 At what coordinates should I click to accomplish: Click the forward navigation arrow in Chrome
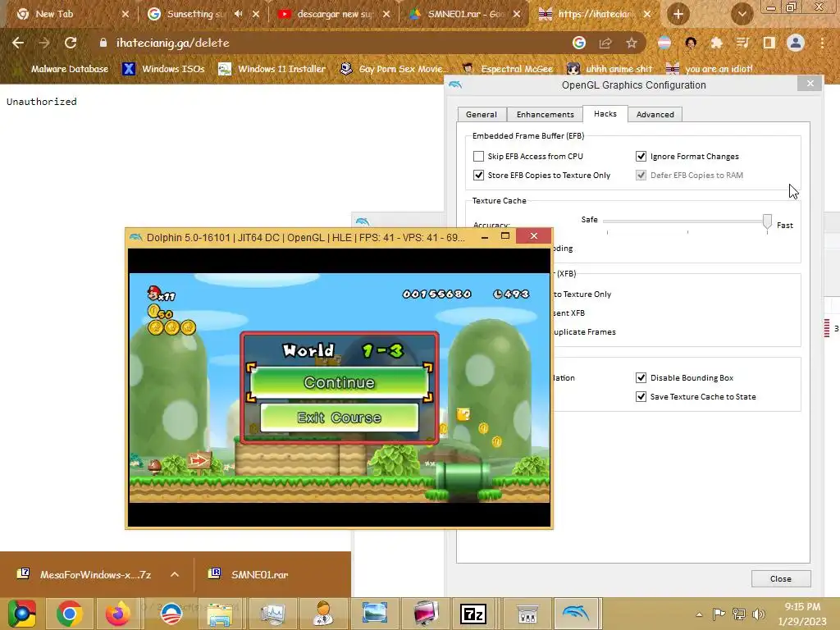[44, 43]
